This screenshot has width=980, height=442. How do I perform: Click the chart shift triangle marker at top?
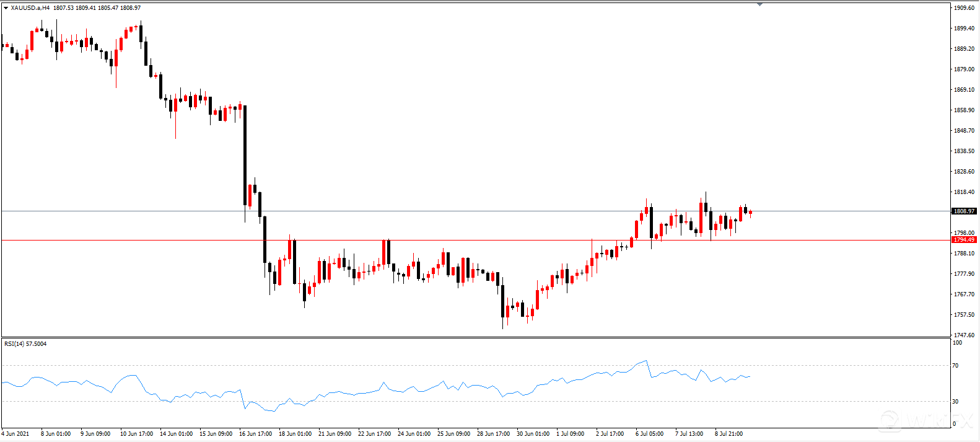(x=759, y=4)
